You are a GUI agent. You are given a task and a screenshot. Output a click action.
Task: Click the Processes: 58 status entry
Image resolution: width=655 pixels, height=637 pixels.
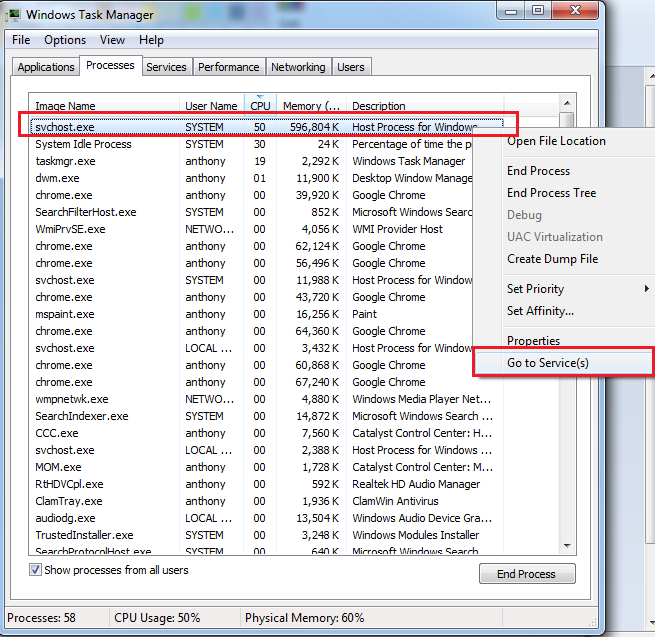(x=41, y=618)
